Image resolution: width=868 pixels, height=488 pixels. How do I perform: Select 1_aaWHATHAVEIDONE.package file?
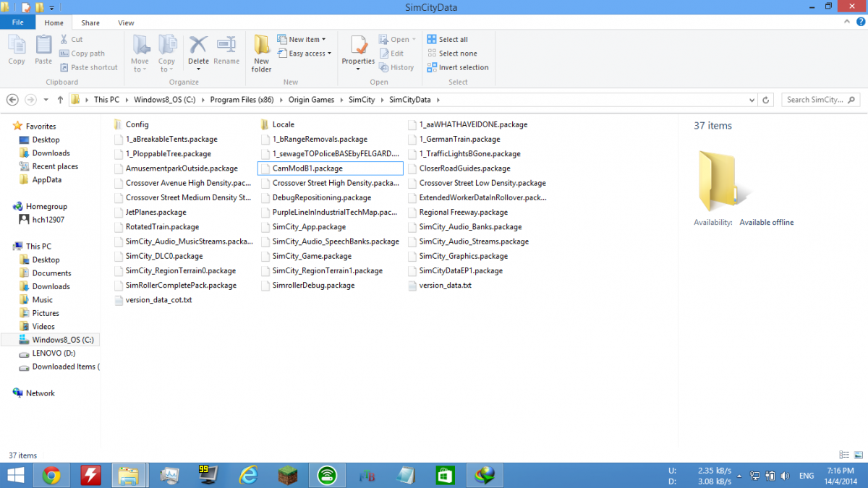[x=474, y=124]
